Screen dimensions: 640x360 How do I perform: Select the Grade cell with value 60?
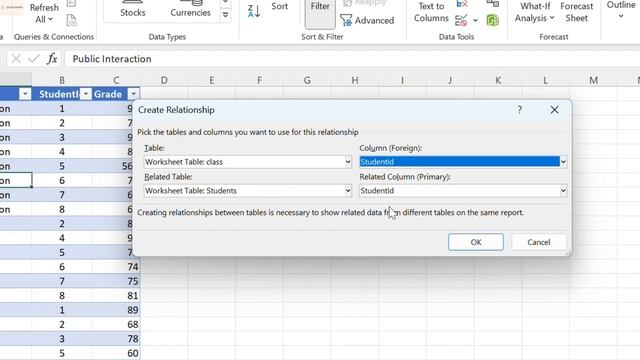click(116, 353)
